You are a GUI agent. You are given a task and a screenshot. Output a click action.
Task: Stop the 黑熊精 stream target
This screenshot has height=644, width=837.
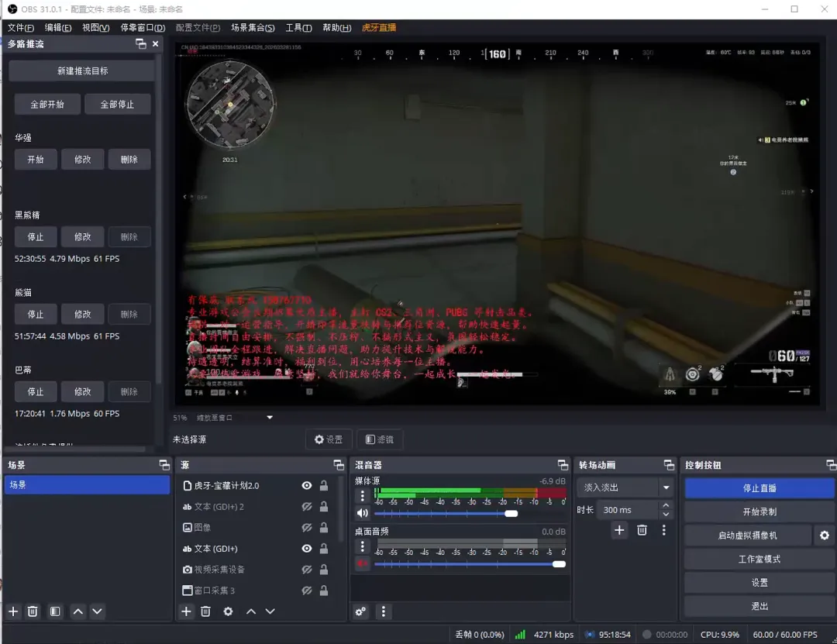pyautogui.click(x=35, y=237)
